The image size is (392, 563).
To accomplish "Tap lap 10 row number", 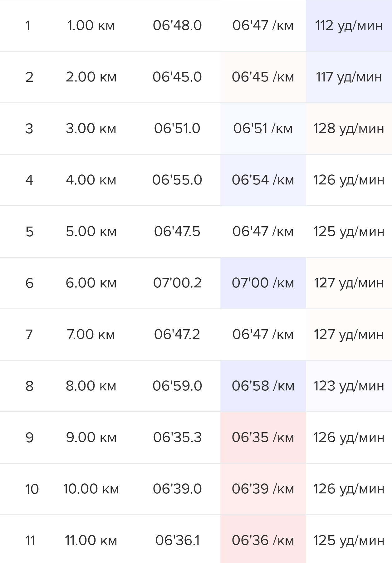I will pos(32,489).
